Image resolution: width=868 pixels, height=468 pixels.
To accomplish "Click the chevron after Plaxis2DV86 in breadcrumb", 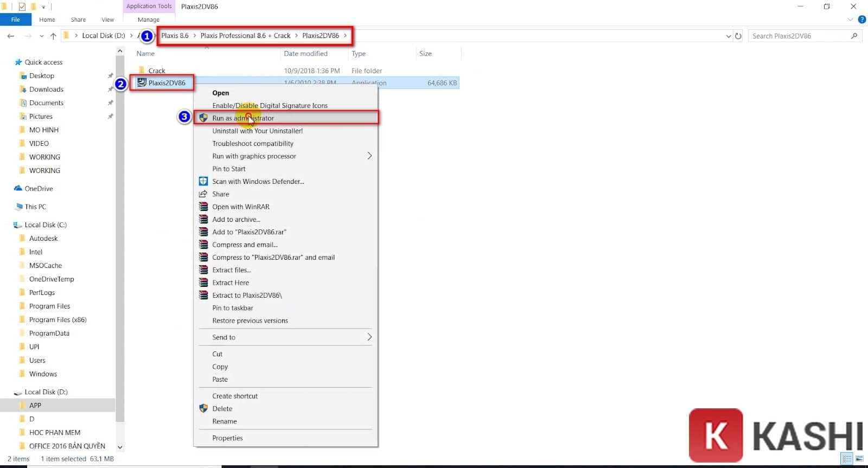I will point(345,36).
